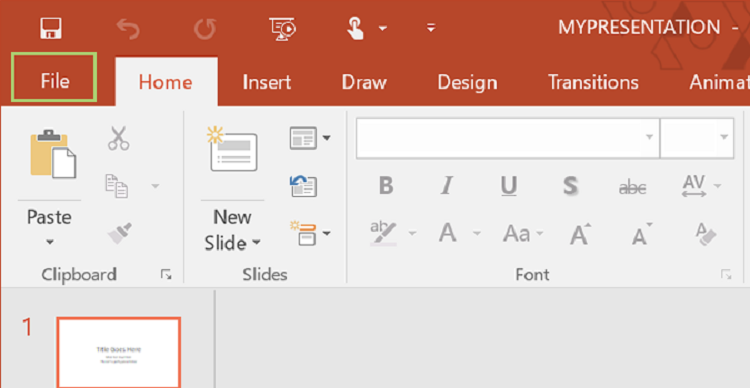Start presentation from beginning icon
The image size is (750, 388).
(x=282, y=29)
